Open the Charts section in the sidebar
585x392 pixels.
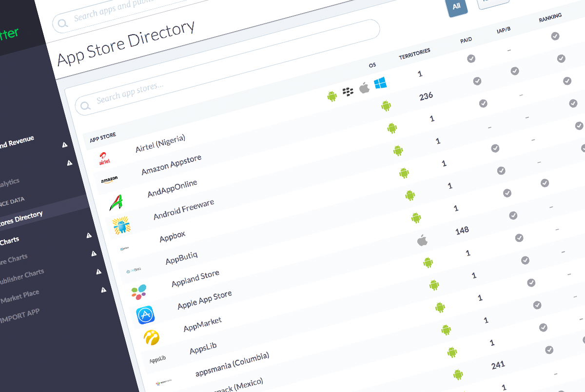click(x=10, y=241)
